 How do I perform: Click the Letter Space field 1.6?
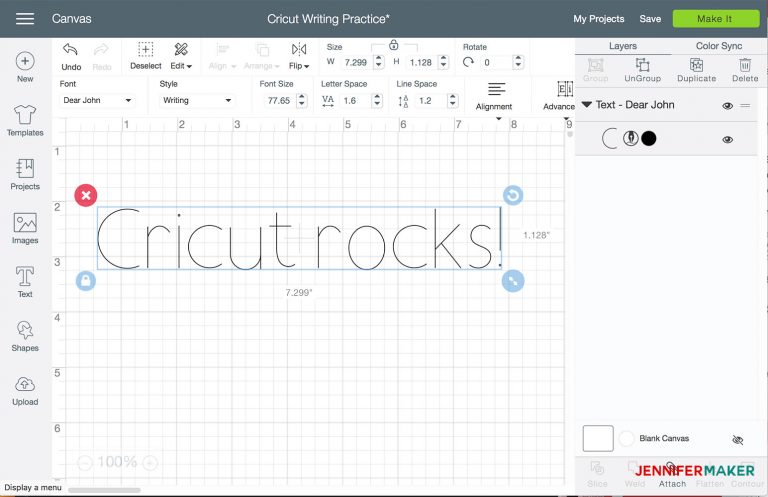[x=353, y=100]
